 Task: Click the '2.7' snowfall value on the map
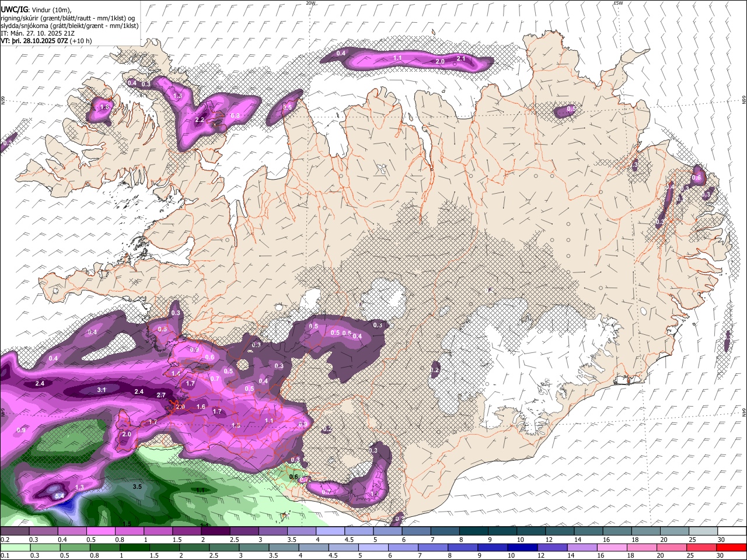pyautogui.click(x=161, y=395)
